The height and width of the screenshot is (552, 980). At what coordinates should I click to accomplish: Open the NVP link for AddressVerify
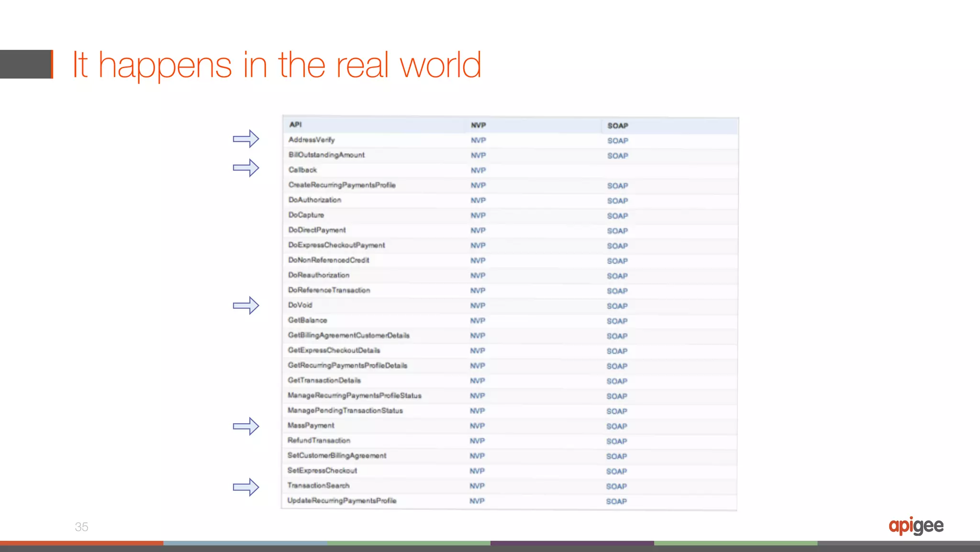478,140
